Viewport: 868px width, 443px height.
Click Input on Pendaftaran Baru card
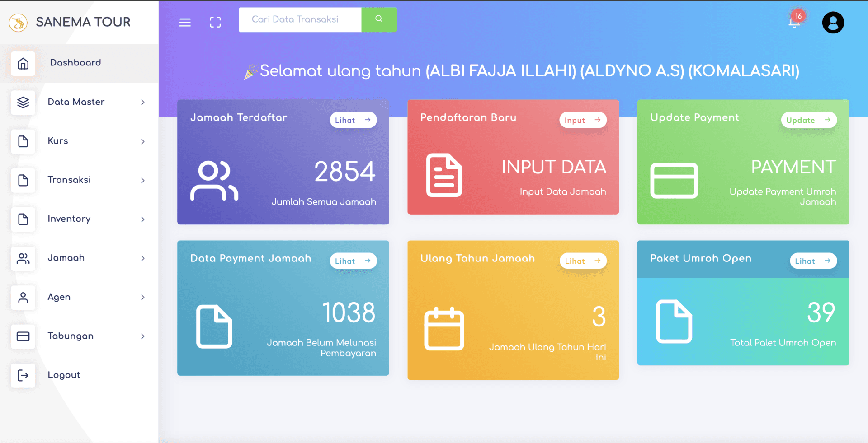pos(583,120)
